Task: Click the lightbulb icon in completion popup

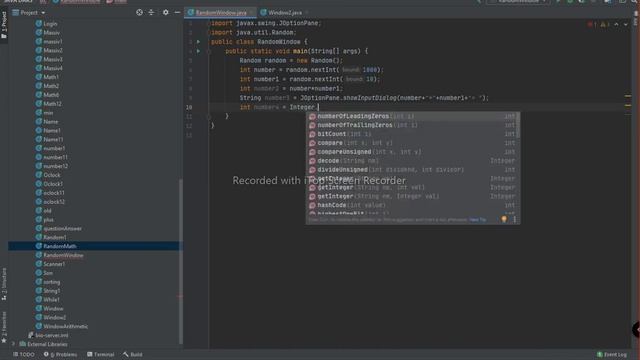Action: coord(504,220)
